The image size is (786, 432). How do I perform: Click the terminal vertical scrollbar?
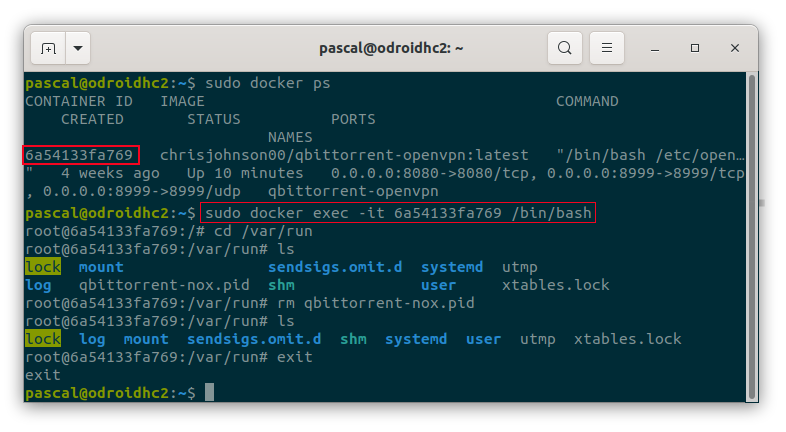point(751,236)
